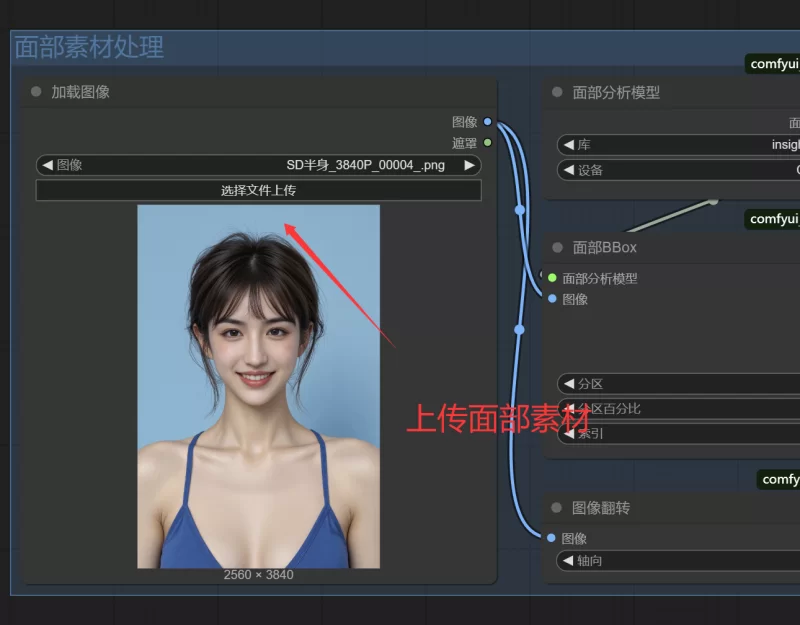Image resolution: width=800 pixels, height=625 pixels.
Task: Click the 图像 output port on 加载图像
Action: coord(487,122)
